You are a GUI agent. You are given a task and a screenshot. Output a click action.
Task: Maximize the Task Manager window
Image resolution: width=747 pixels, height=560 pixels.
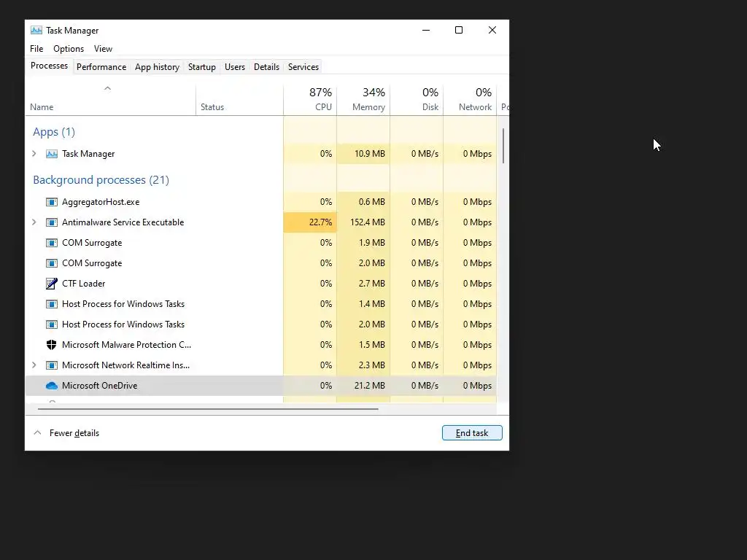click(459, 30)
